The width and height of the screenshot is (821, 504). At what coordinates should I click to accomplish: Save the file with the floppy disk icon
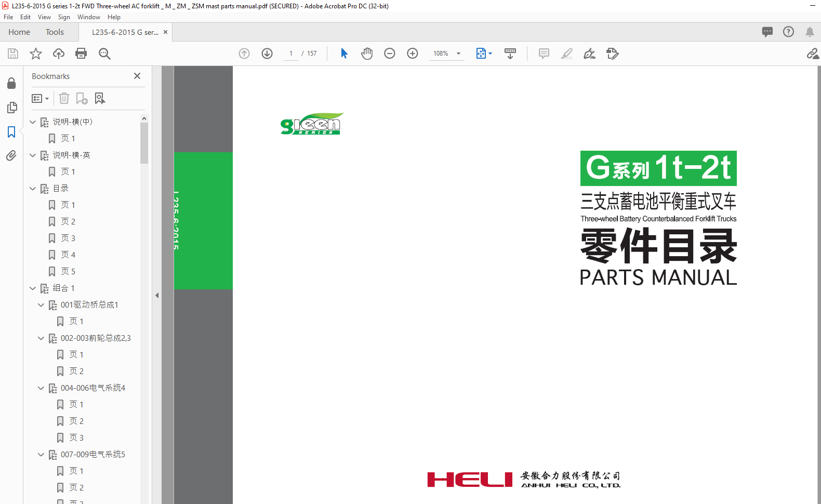[x=13, y=54]
